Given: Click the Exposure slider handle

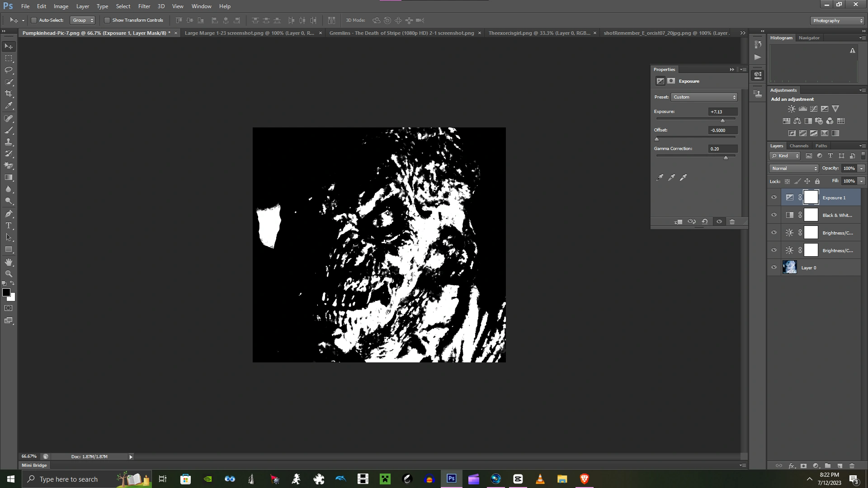Looking at the screenshot, I should coord(722,121).
